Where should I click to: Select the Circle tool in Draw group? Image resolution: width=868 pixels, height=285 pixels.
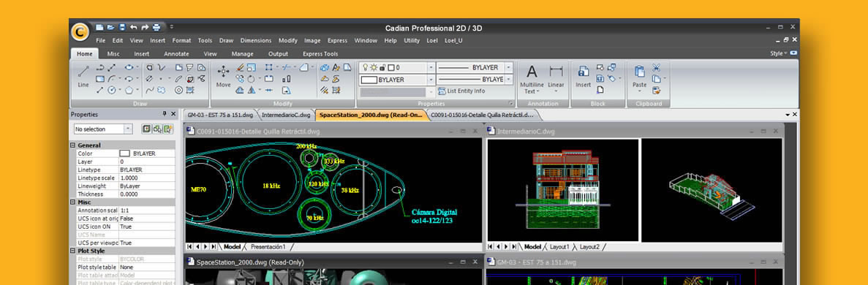(112, 90)
